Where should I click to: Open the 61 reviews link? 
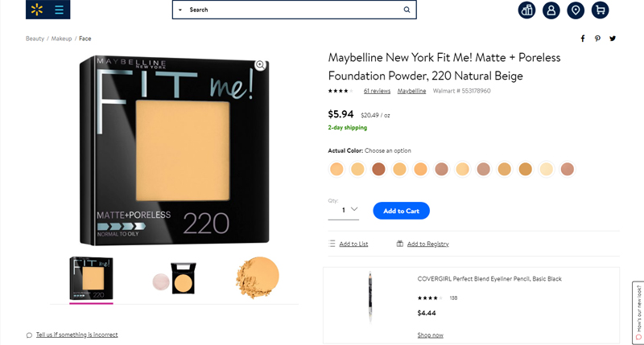[x=377, y=91]
